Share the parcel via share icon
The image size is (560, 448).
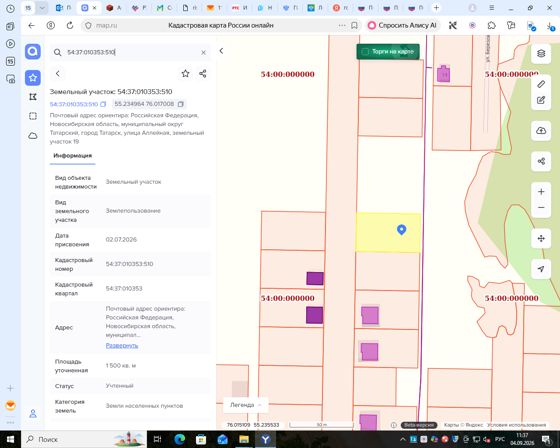click(203, 74)
